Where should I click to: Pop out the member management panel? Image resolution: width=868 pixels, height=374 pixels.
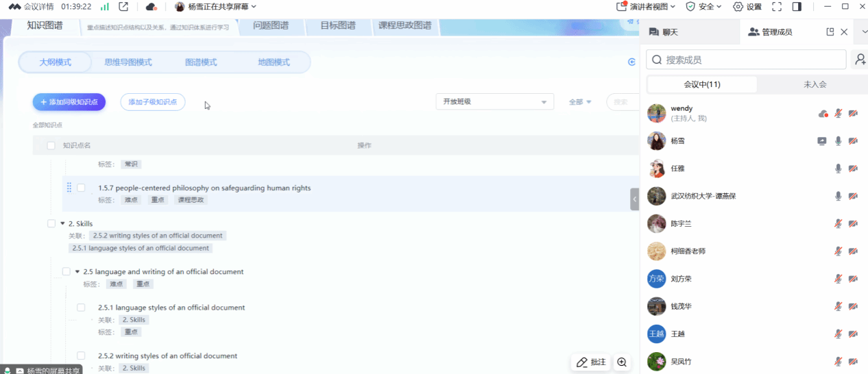[x=830, y=32]
